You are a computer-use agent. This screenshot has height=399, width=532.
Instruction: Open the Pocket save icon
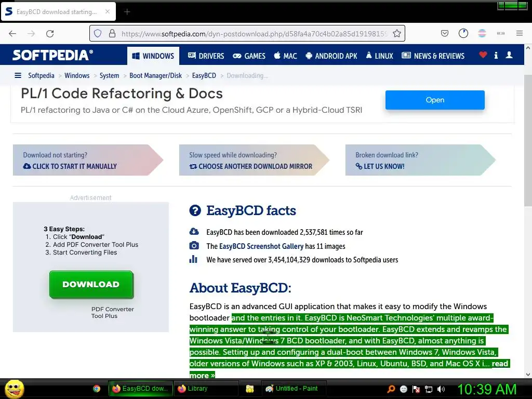point(445,33)
